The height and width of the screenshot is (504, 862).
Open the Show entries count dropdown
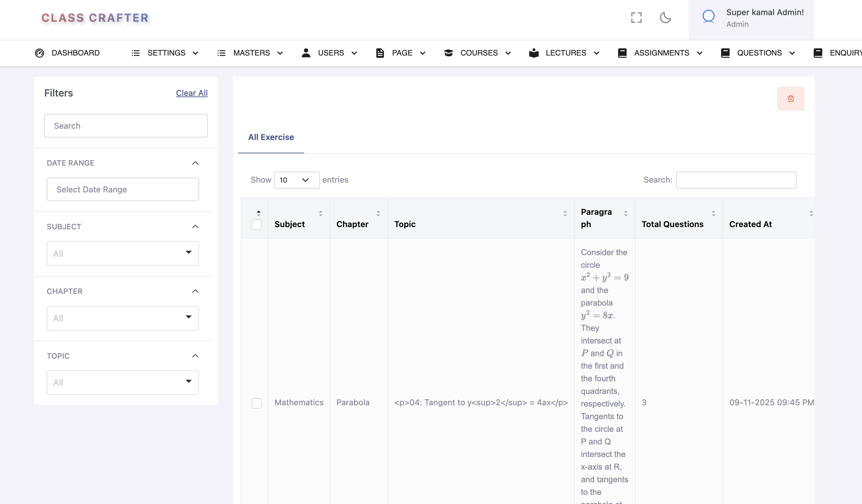296,180
